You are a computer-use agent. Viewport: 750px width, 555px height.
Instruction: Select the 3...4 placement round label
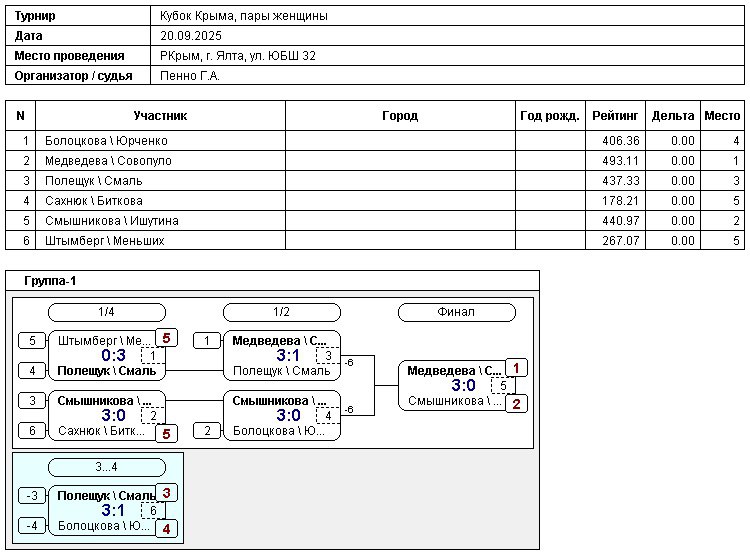(106, 467)
